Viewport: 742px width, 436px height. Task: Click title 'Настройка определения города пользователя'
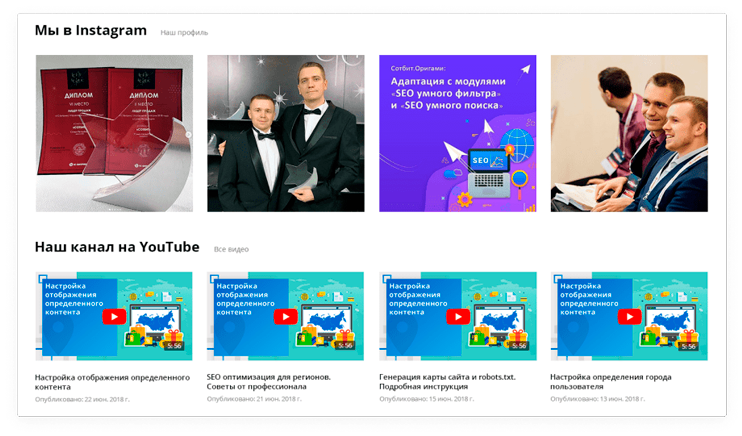click(610, 382)
